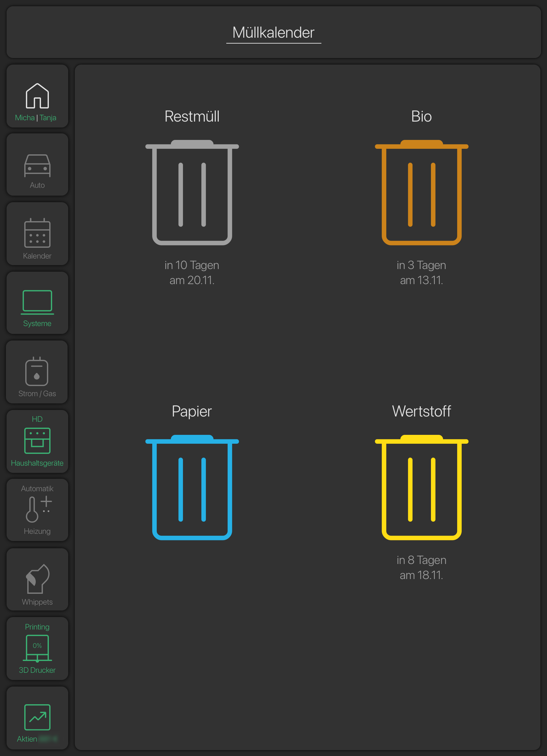Click the Haushaltsgeräte label

coord(37,463)
